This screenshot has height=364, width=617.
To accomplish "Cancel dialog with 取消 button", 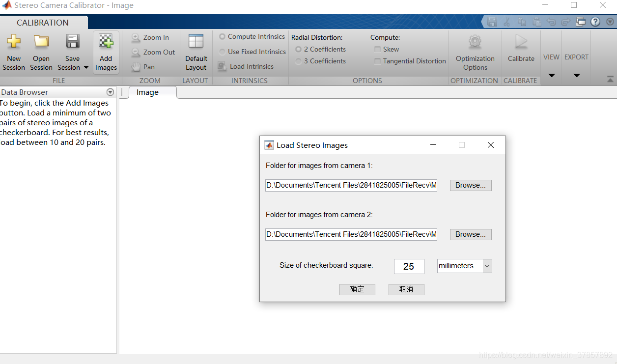I will pos(406,289).
